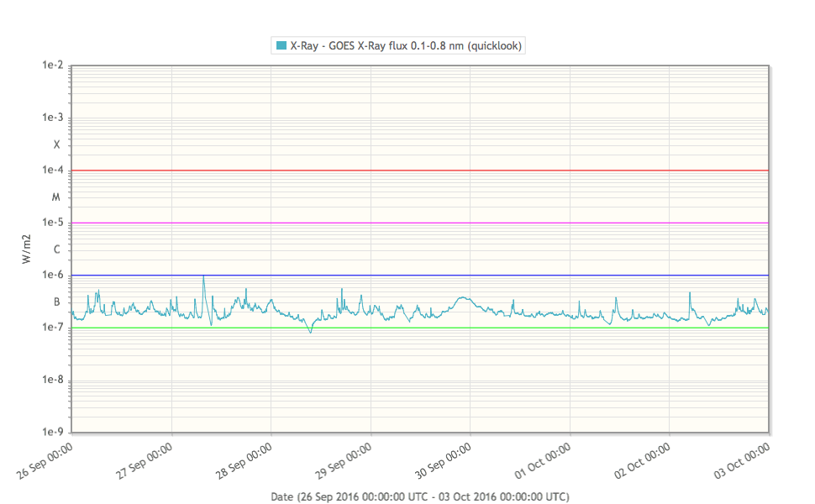The width and height of the screenshot is (815, 504).
Task: Click the 'X' flare class label
Action: click(56, 144)
